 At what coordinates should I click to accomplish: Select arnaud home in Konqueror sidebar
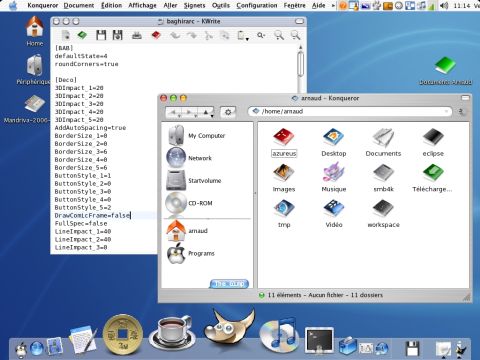pos(188,231)
